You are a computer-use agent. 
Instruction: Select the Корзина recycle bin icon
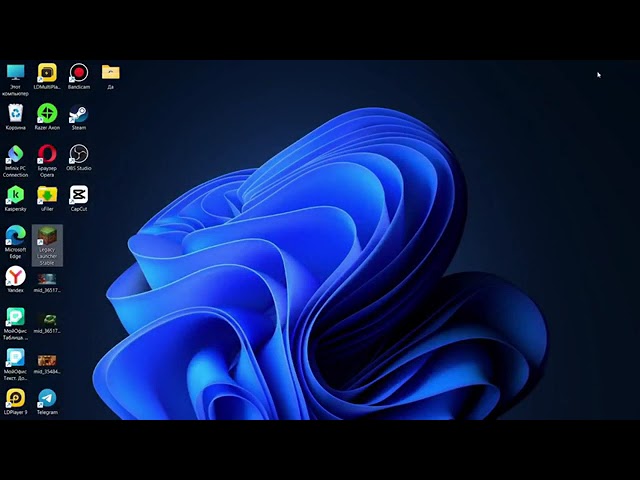coord(16,117)
